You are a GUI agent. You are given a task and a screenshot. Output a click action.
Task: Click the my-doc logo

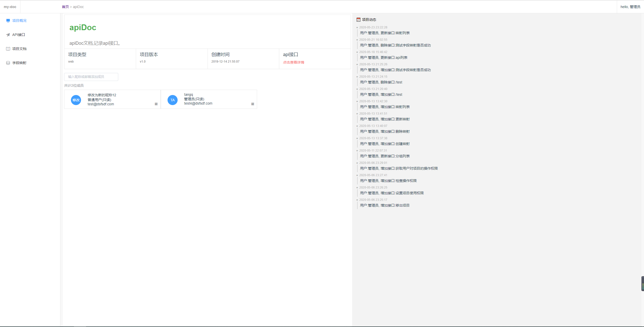10,7
